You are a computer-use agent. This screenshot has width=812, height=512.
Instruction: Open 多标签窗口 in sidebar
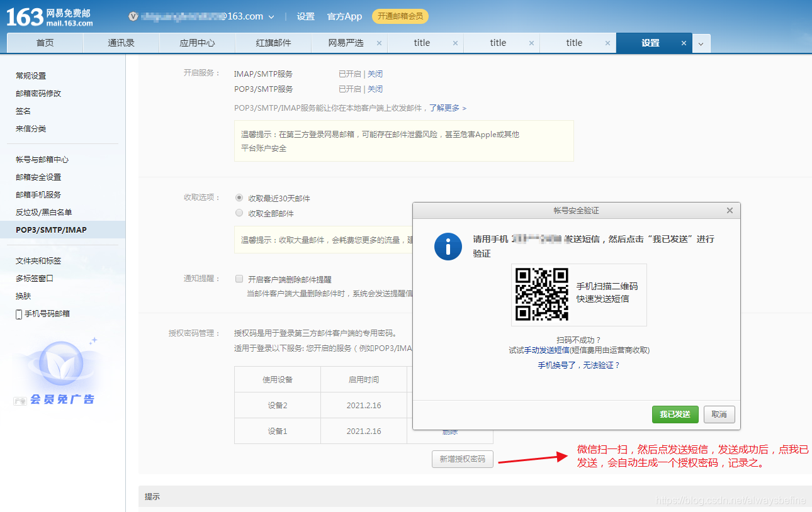point(35,278)
